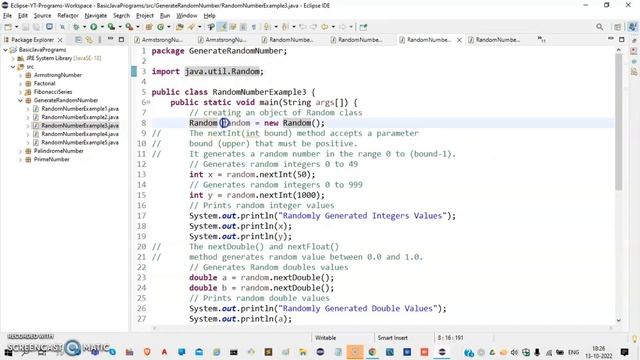Click the green Run button icon
Screen dimensions: 640x360
tap(94, 27)
